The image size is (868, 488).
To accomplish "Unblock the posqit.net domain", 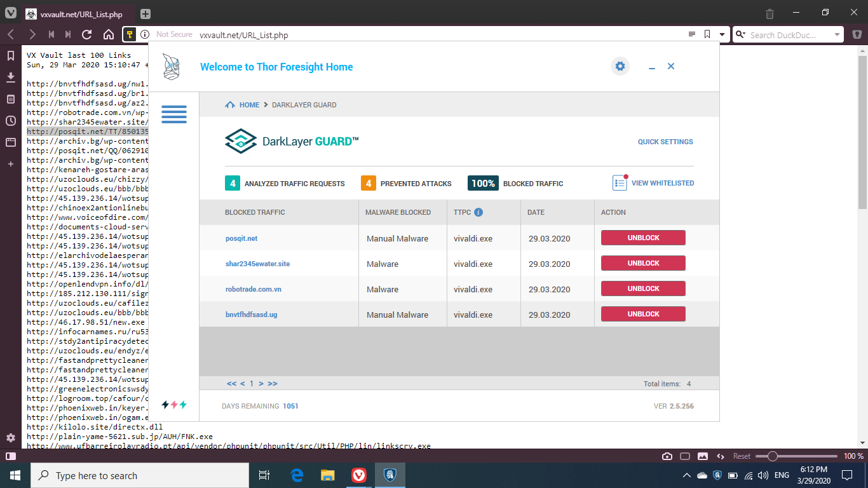I will point(643,238).
